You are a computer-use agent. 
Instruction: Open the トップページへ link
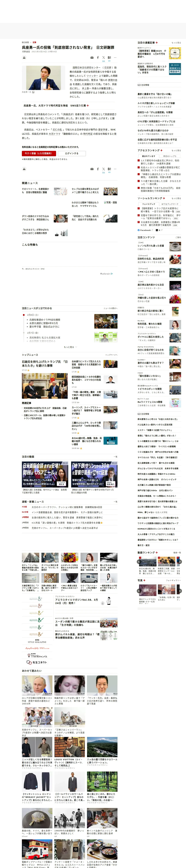111,355
